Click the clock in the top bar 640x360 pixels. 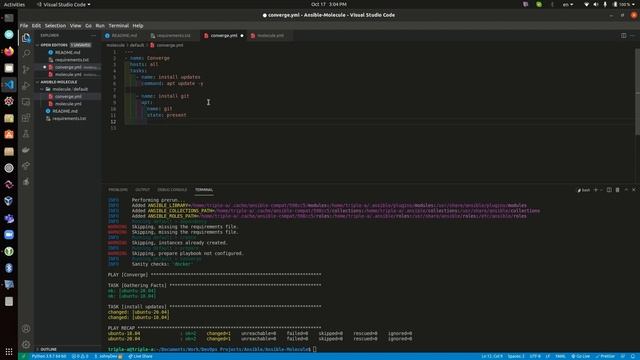(x=329, y=4)
